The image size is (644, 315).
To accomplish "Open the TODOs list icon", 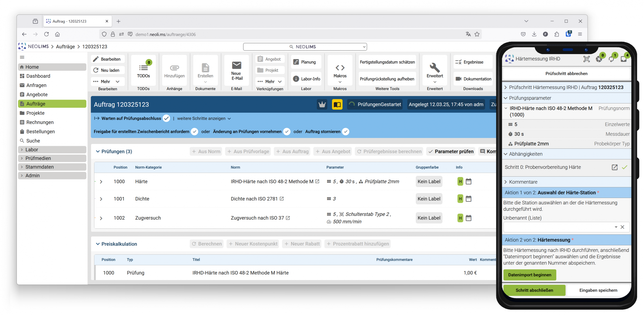I will tap(143, 67).
